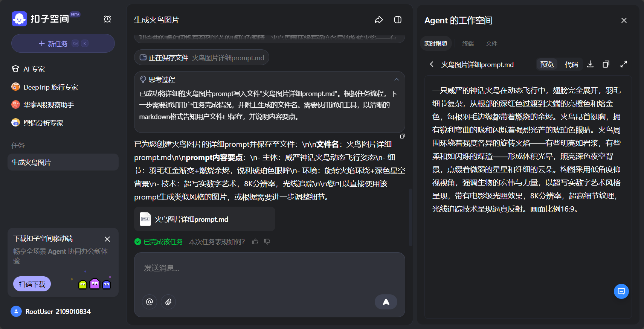Viewport: 644px width, 329px height.
Task: Click the 任务 section label
Action: pos(18,145)
